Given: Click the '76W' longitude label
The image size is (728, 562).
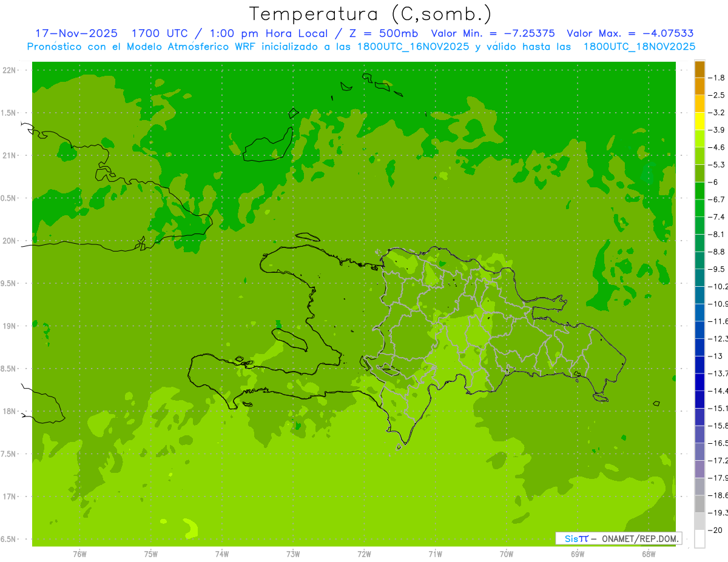Looking at the screenshot, I should tap(79, 554).
